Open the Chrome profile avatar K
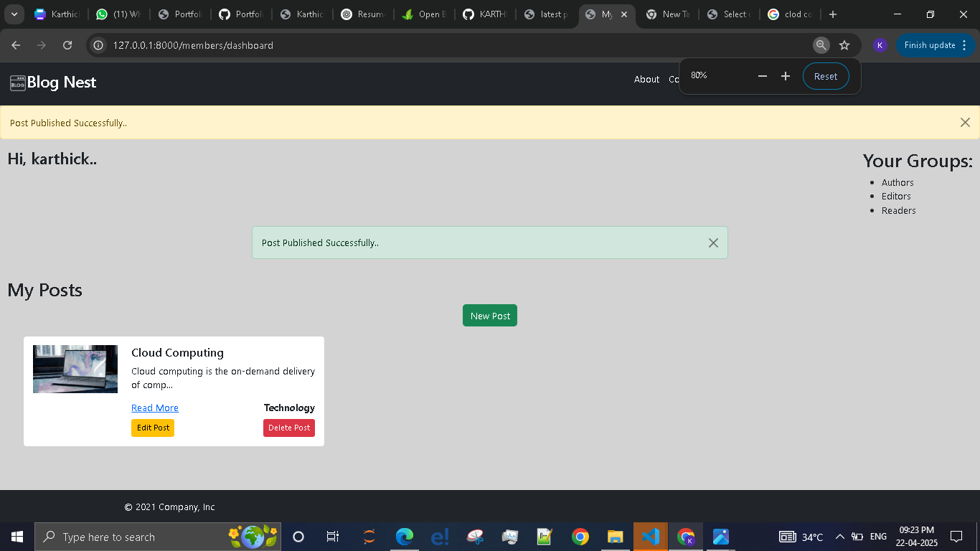The image size is (980, 551). tap(880, 45)
